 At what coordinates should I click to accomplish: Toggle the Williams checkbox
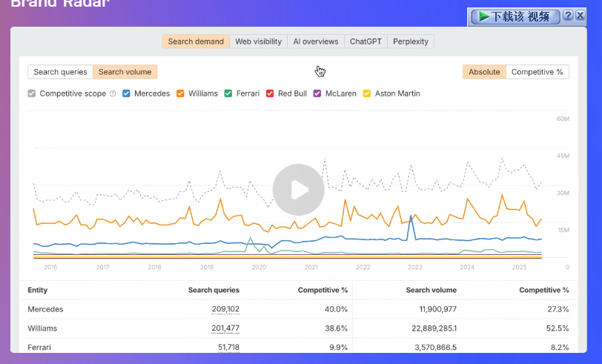(180, 93)
